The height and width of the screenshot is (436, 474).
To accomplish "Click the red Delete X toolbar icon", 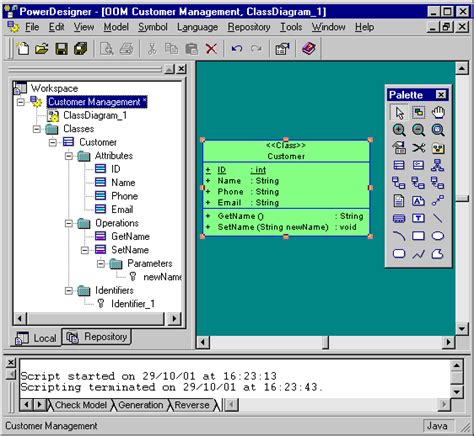I will 211,49.
